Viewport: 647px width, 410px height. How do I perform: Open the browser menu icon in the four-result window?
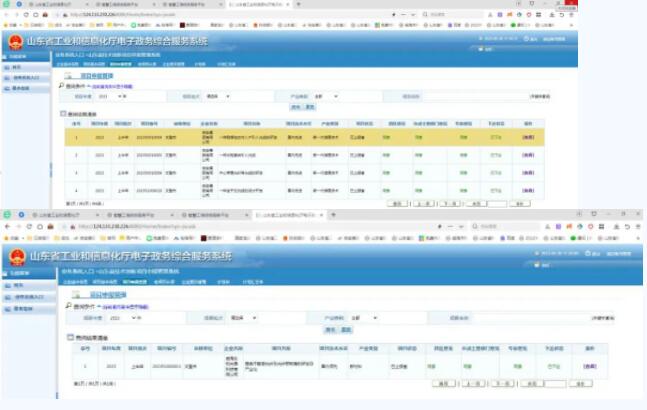coord(571,15)
